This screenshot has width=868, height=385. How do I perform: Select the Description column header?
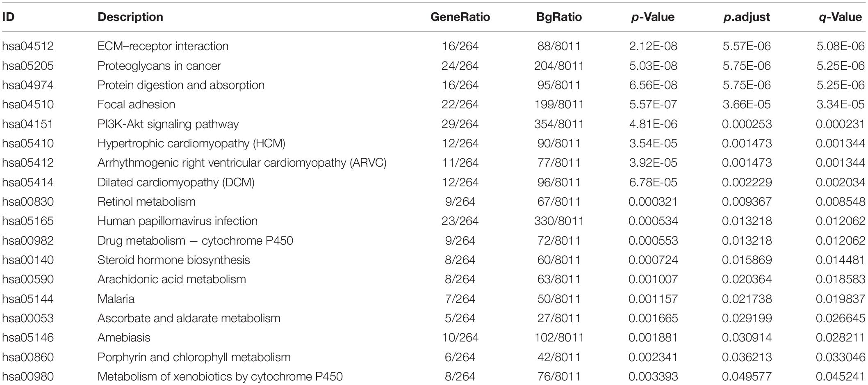pos(130,17)
